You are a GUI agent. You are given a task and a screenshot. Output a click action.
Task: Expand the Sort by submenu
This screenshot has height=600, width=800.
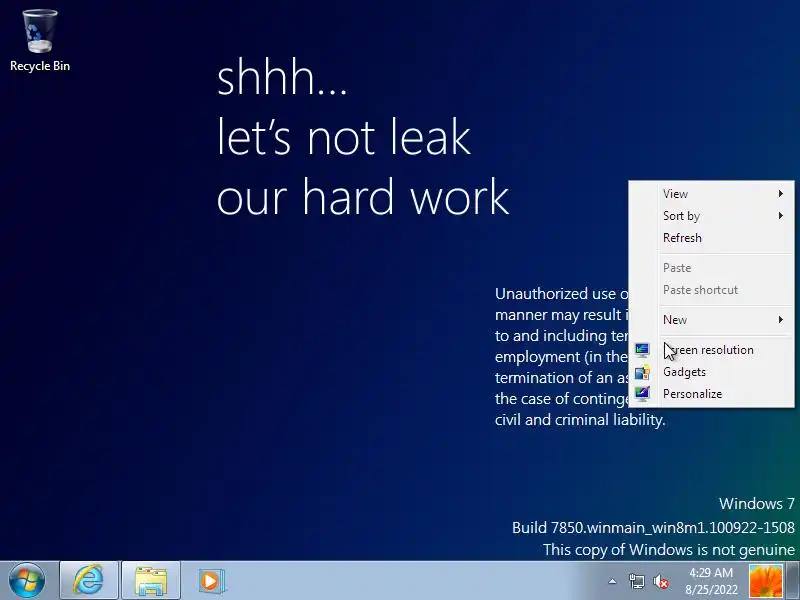pyautogui.click(x=711, y=216)
